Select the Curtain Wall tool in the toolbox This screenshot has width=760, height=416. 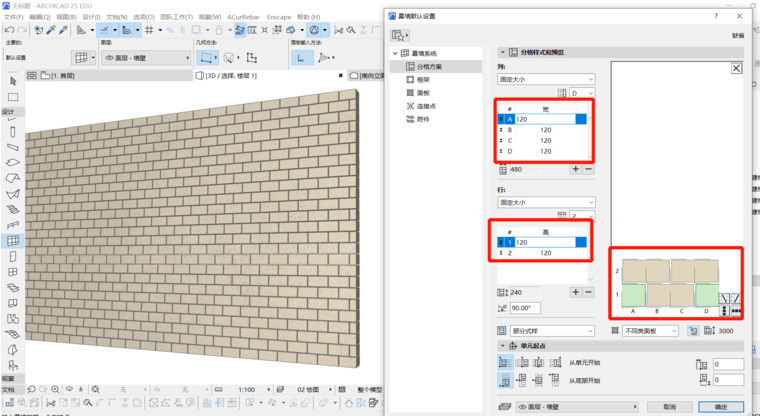(x=13, y=240)
